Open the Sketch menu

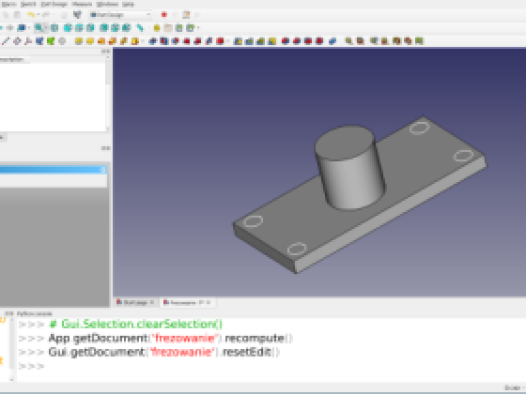[x=28, y=4]
